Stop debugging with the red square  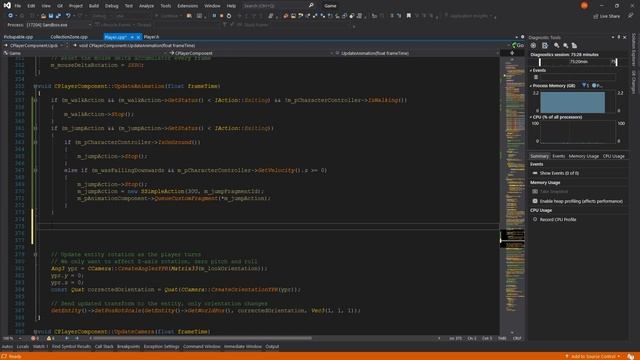[x=221, y=16]
